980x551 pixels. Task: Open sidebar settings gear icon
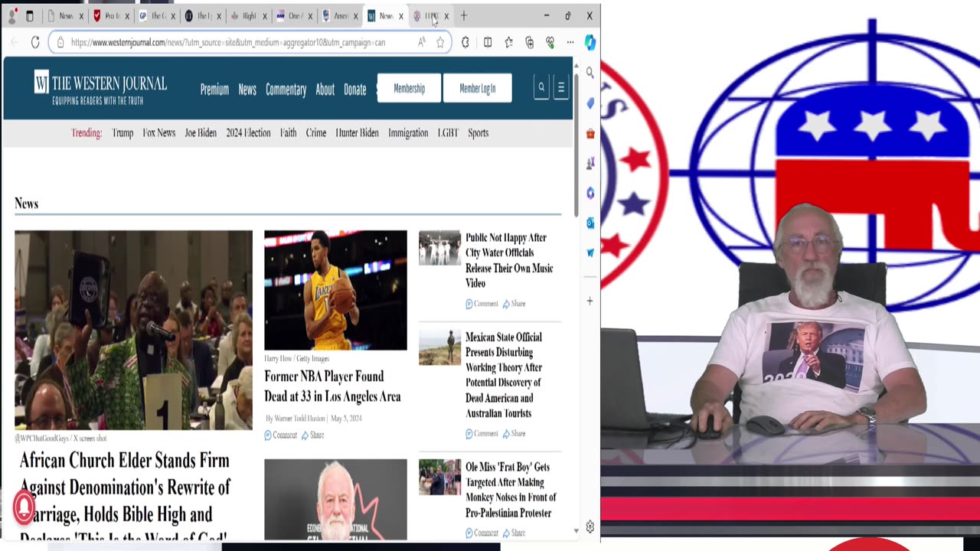click(x=590, y=527)
